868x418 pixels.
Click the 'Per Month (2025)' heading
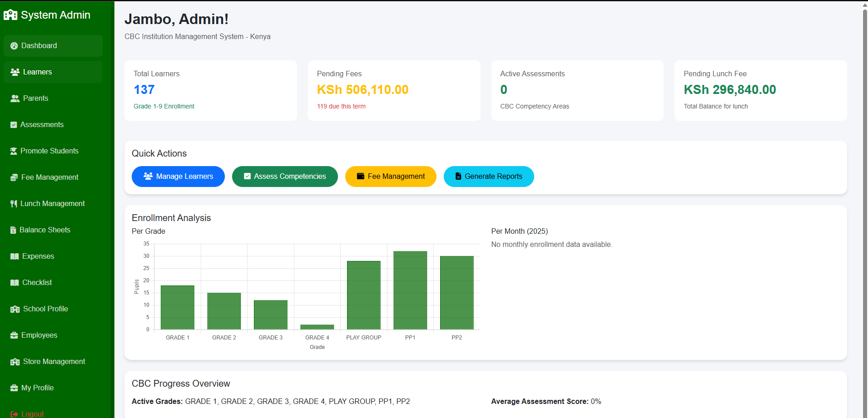click(520, 231)
